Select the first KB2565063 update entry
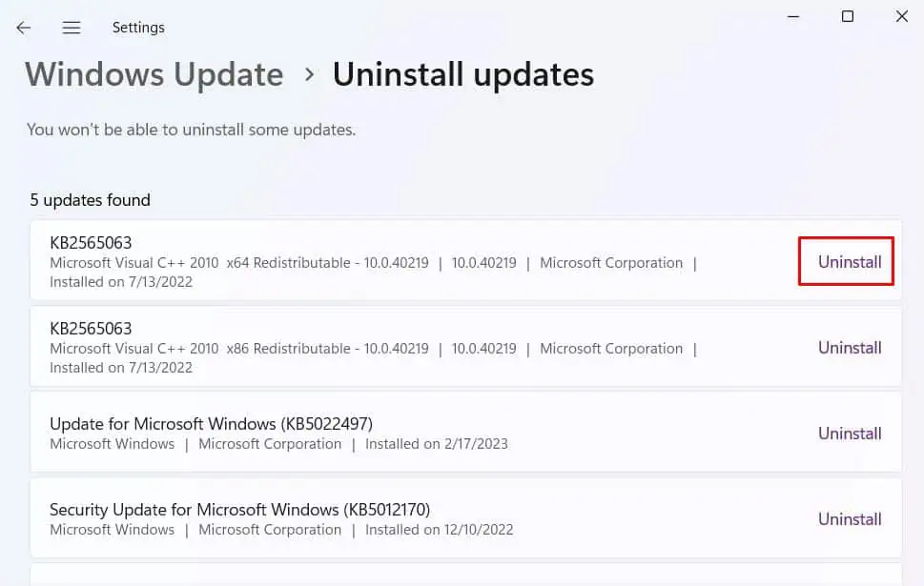924x586 pixels. pyautogui.click(x=381, y=261)
